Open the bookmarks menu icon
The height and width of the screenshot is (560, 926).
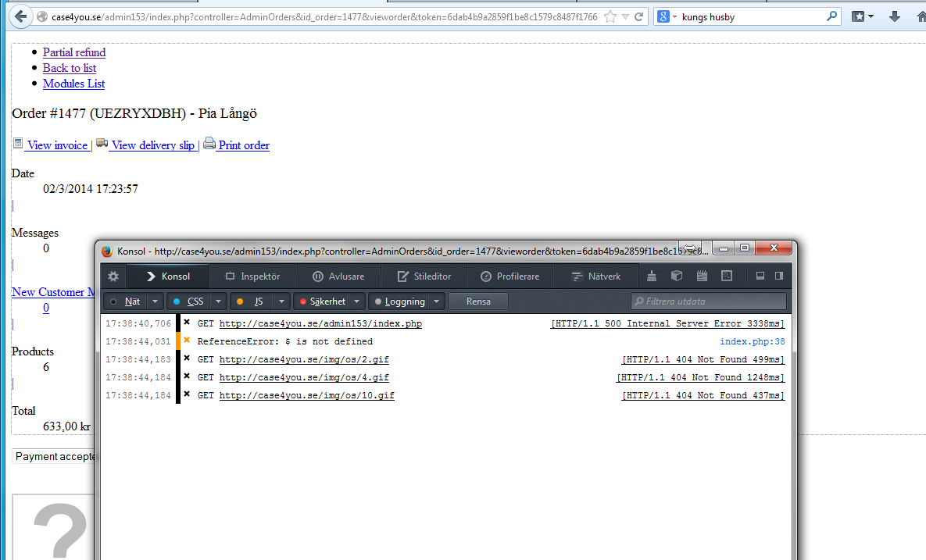coord(858,16)
